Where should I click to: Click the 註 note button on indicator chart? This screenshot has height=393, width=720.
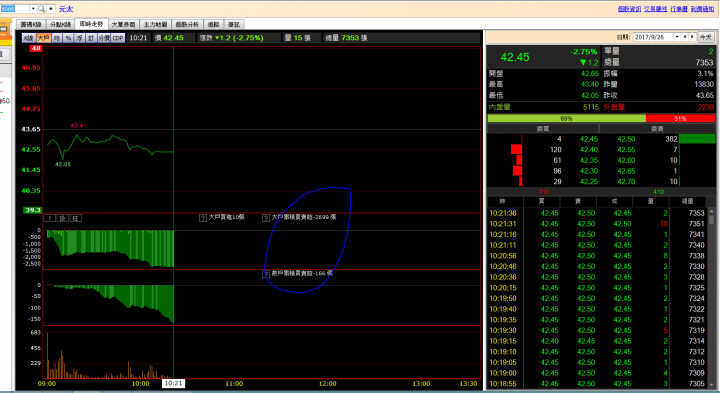(x=76, y=218)
